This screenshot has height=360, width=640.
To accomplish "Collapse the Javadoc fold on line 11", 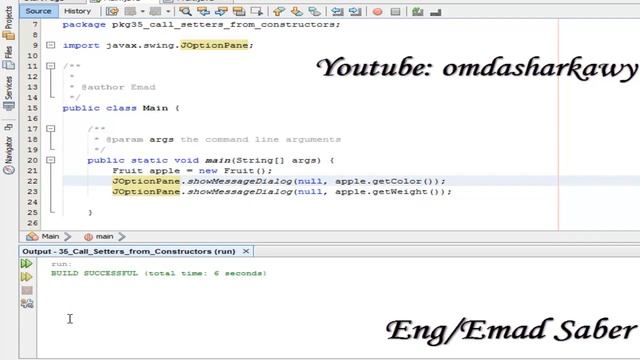I will pos(51,66).
